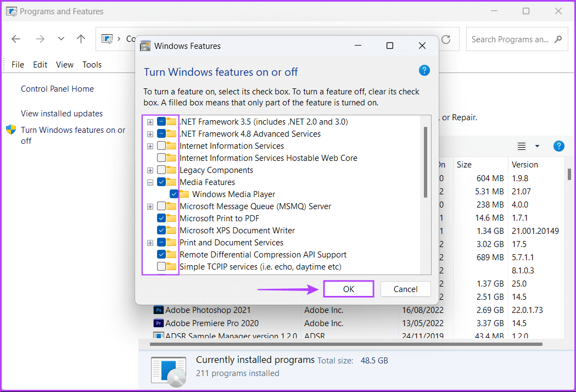Click the folder icon beside Windows Media Player

[184, 194]
